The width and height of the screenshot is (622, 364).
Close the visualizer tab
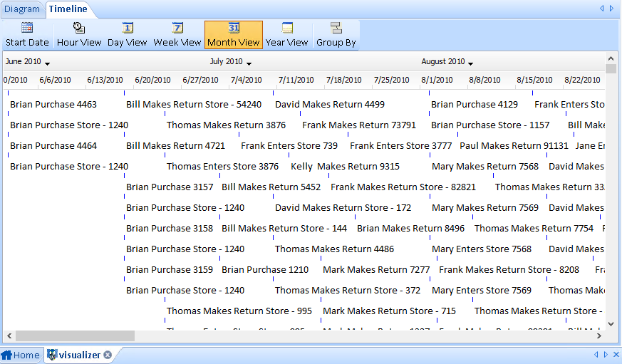[x=108, y=355]
